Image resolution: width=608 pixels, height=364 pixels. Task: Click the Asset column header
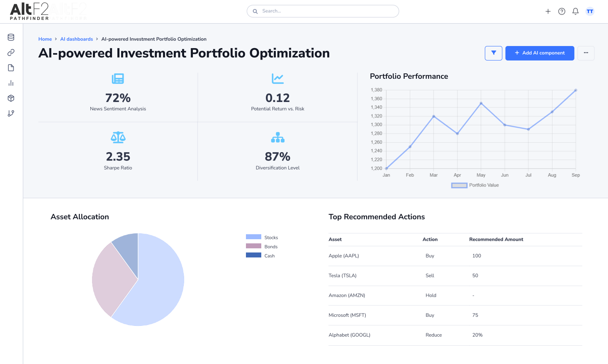tap(335, 239)
